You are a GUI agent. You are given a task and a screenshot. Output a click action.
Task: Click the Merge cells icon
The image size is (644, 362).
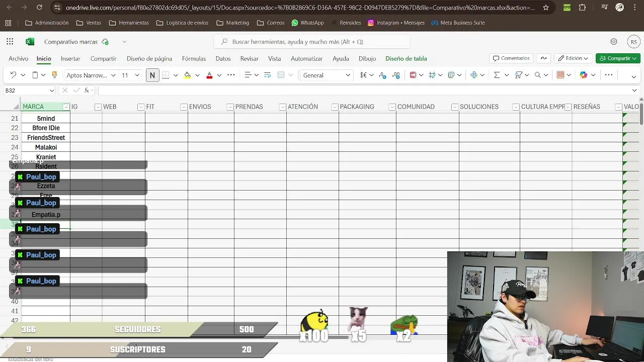pos(281,75)
